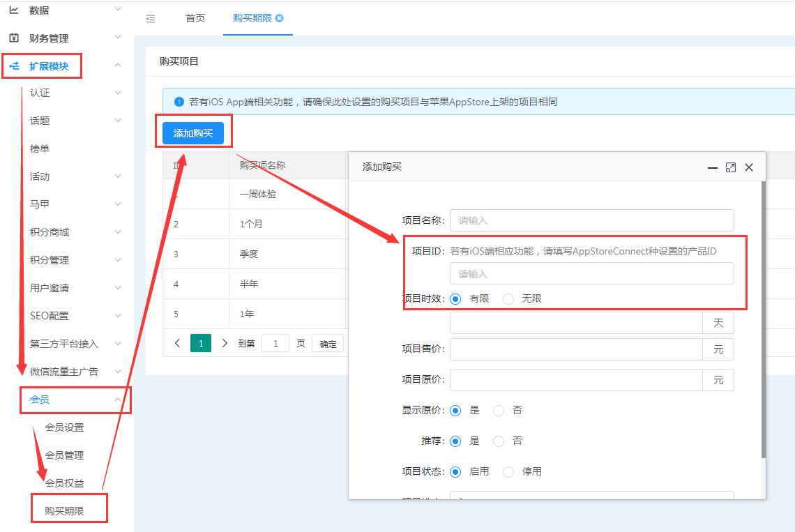Click the 扩展模块 module icon

(x=14, y=66)
